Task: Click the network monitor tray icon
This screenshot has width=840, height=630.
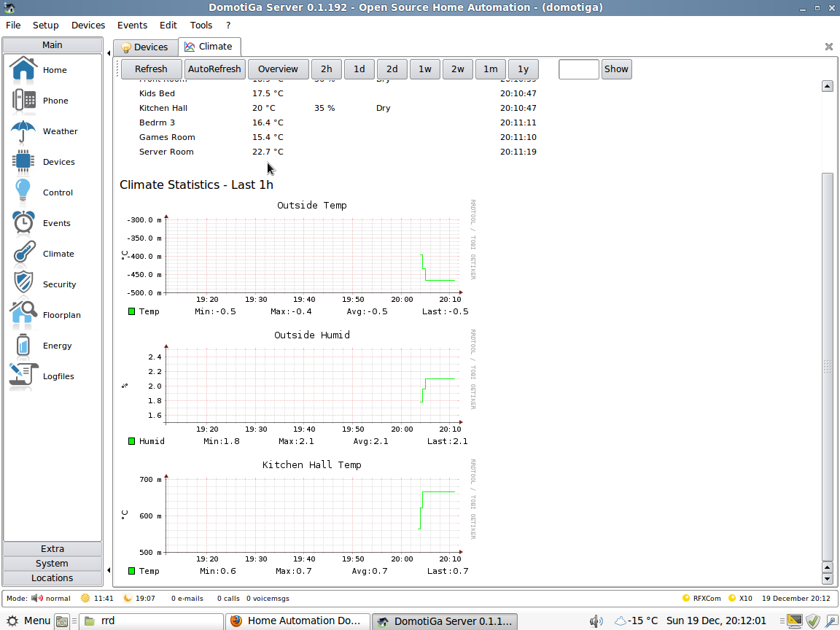Action: [x=795, y=621]
